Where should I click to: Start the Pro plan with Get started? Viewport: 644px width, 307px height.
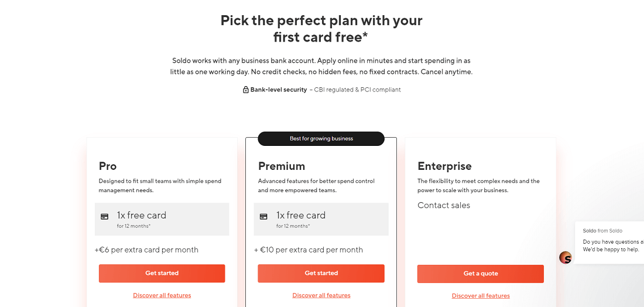click(162, 273)
